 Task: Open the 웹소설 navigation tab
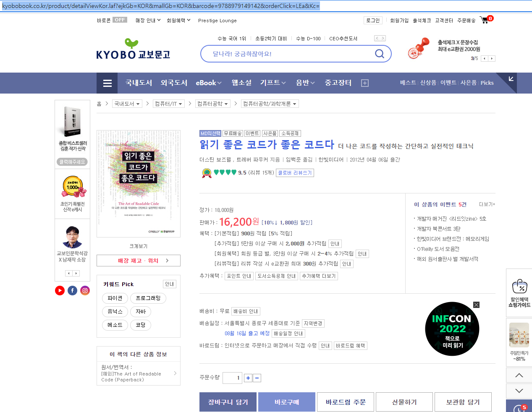[x=241, y=83]
